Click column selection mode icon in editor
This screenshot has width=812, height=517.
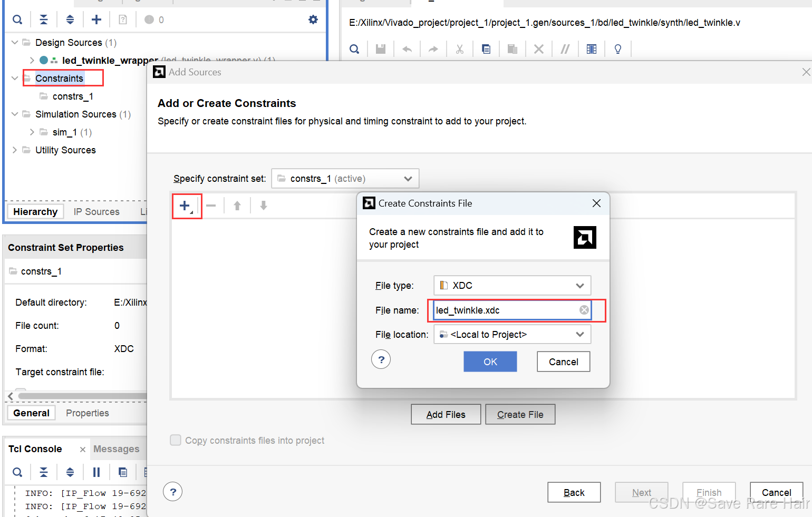592,49
